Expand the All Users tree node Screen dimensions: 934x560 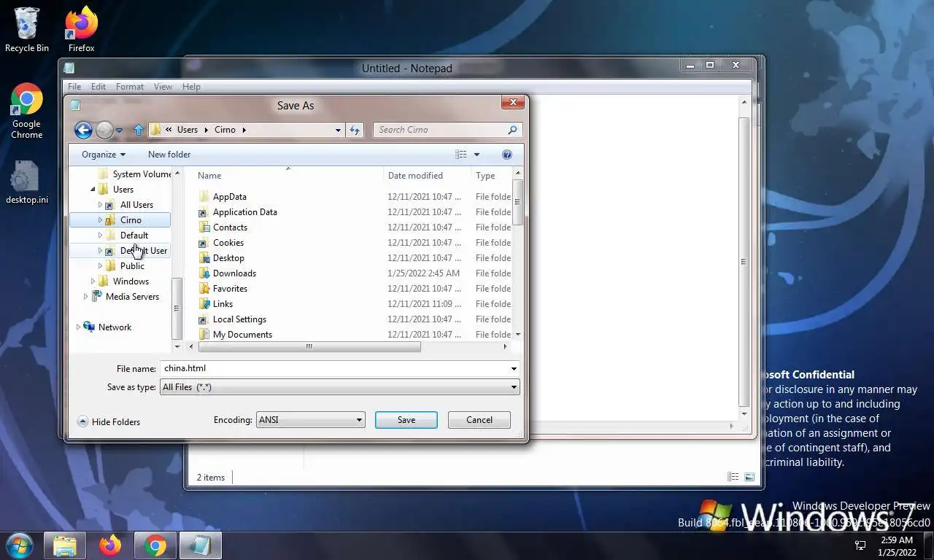click(x=100, y=205)
